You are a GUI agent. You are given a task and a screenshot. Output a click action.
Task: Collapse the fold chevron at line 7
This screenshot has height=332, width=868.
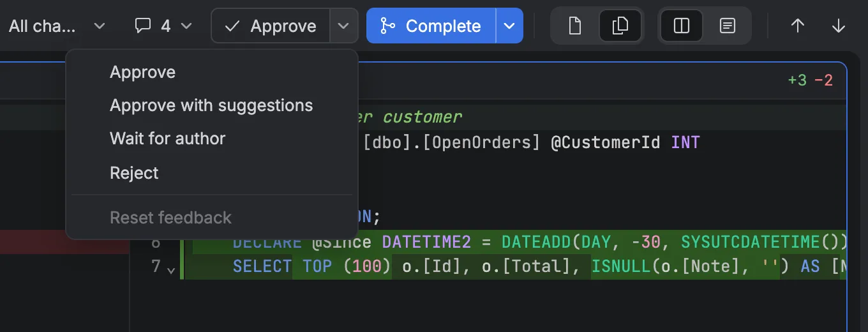(x=171, y=270)
